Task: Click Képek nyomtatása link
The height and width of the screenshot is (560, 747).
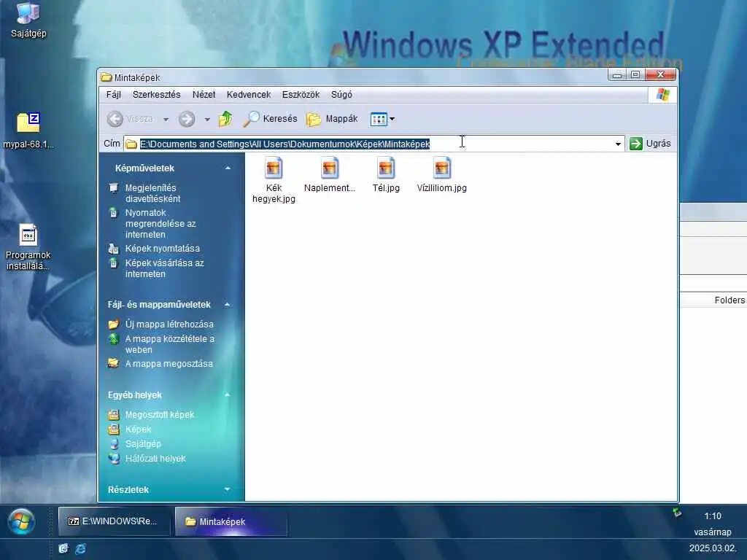Action: coord(163,248)
